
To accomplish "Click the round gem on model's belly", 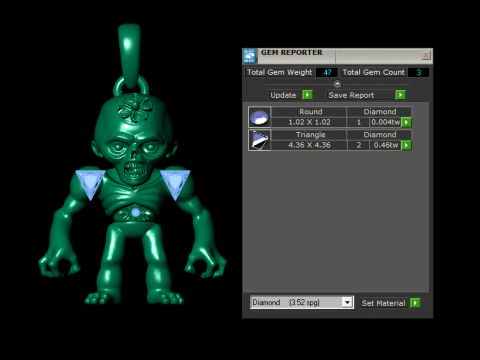I will 136,212.
